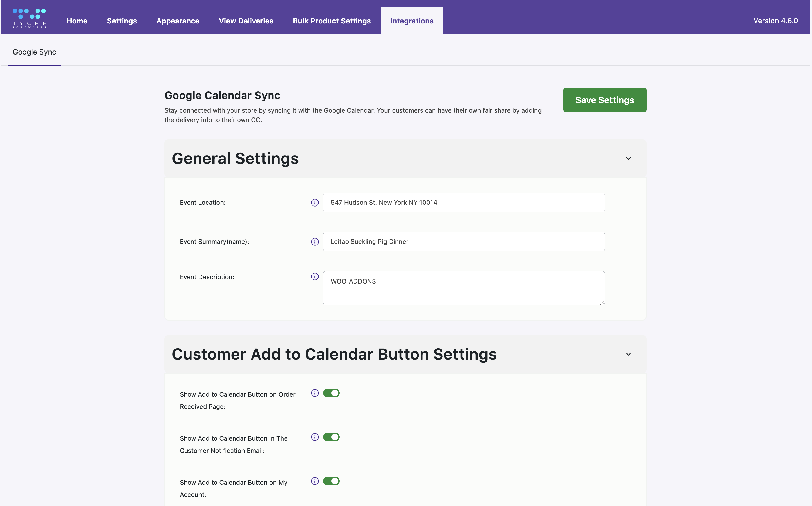Viewport: 812px width, 506px height.
Task: Go to View Deliveries tab
Action: point(246,21)
